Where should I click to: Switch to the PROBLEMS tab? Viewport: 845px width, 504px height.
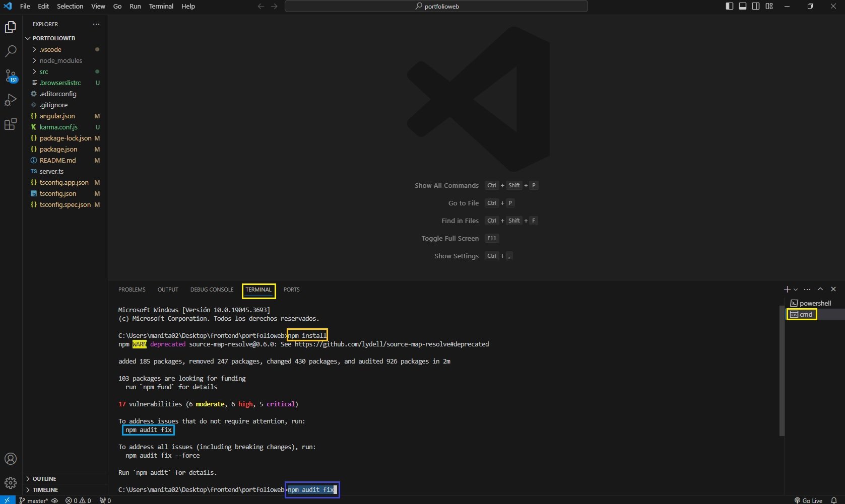point(132,290)
